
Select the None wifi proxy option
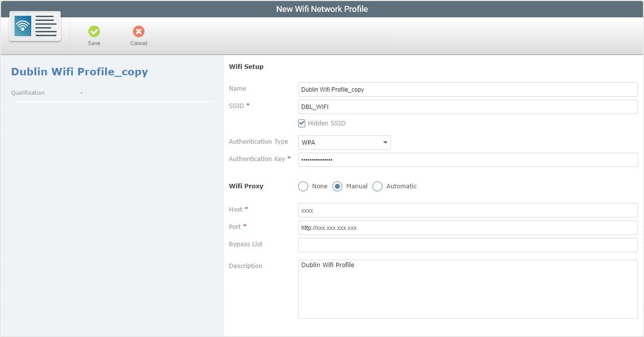303,186
